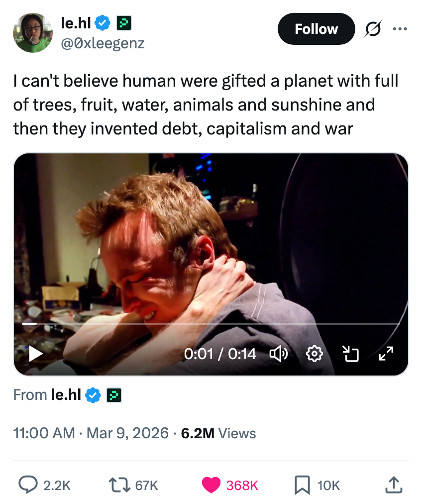This screenshot has height=504, width=424.
Task: Click le.hl's blue verified badge
Action: coord(103,22)
